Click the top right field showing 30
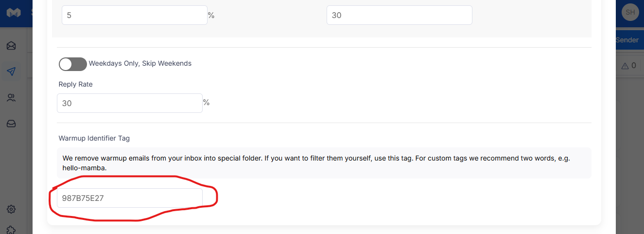644x234 pixels. 400,15
